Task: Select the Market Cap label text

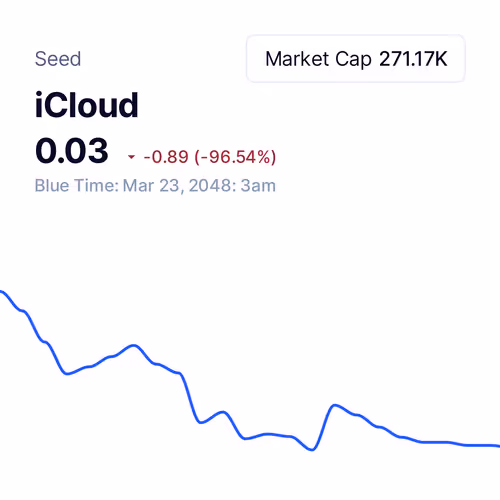Action: [318, 59]
